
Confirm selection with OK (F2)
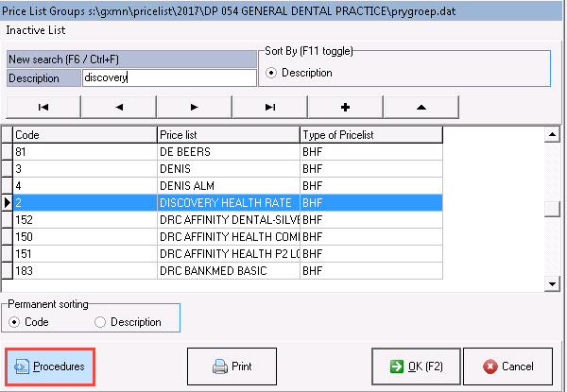417,366
